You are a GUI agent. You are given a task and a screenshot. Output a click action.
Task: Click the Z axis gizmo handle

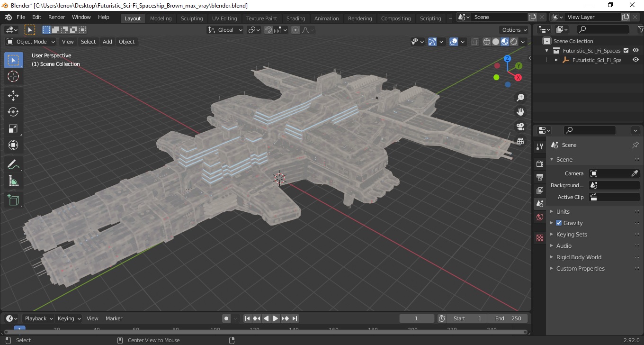tap(507, 59)
